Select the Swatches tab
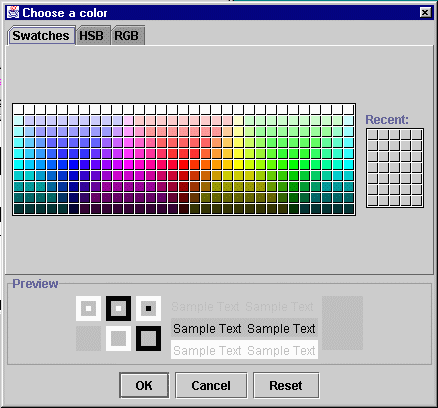 [x=41, y=35]
